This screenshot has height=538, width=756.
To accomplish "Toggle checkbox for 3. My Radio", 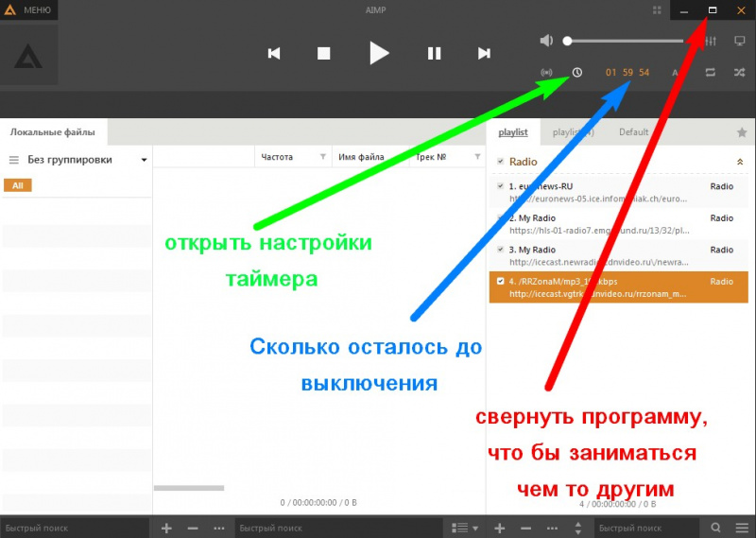I will pyautogui.click(x=500, y=250).
